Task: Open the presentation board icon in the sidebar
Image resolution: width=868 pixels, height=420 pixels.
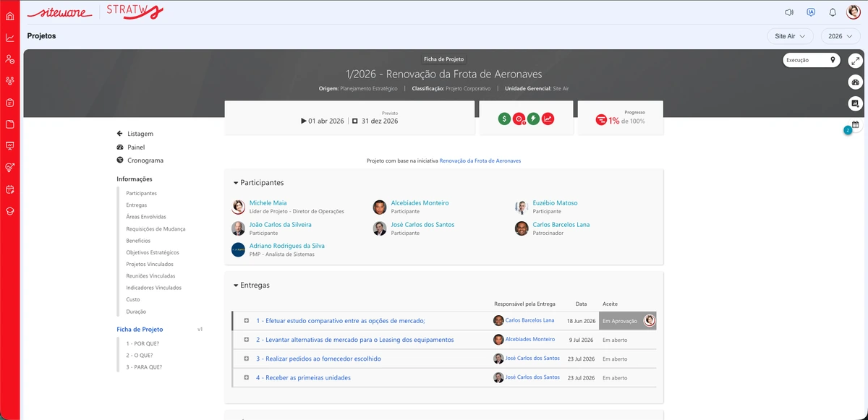Action: (10, 145)
